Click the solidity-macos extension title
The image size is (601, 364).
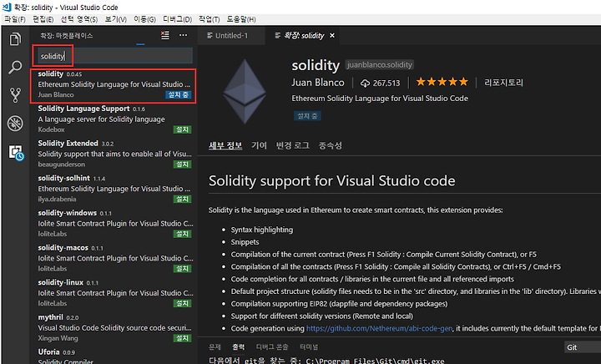[63, 247]
